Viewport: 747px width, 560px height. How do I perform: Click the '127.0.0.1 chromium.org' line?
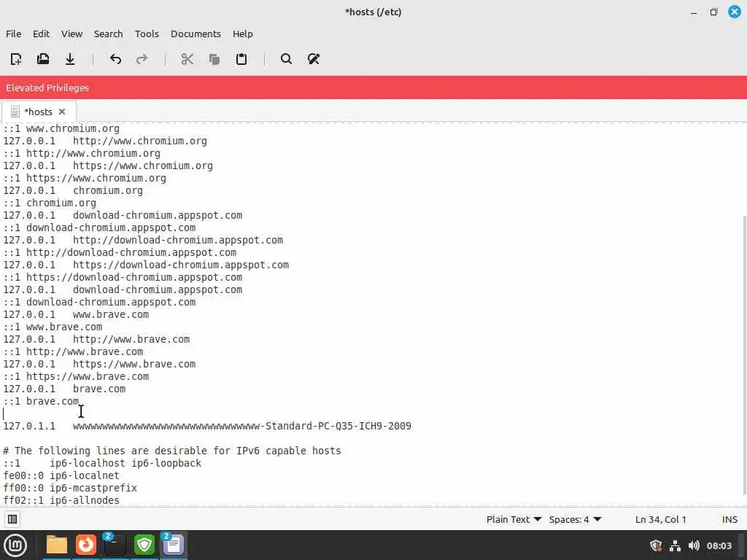pos(73,190)
